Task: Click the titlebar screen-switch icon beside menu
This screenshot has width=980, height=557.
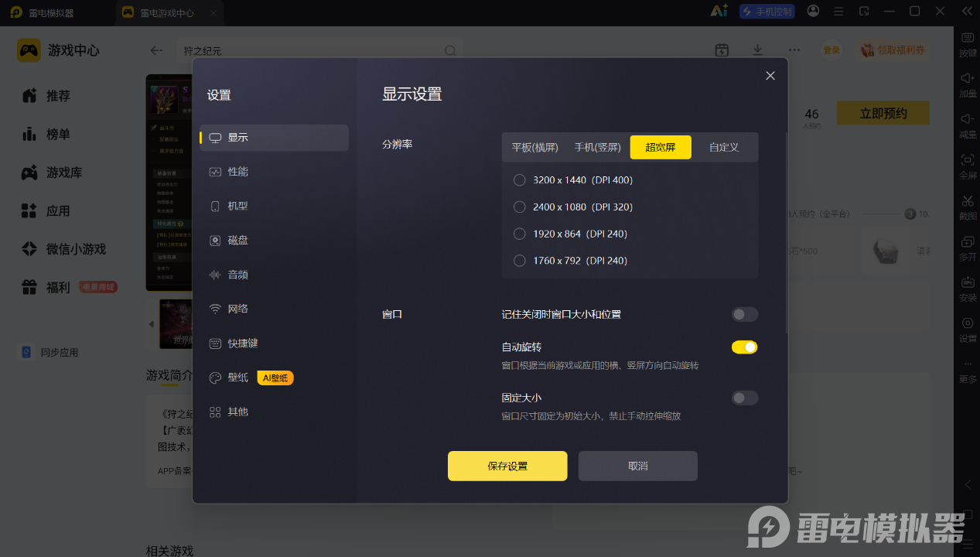Action: tap(864, 11)
